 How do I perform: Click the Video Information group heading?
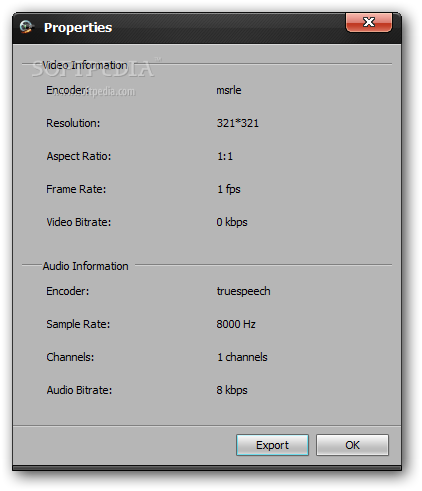click(85, 65)
